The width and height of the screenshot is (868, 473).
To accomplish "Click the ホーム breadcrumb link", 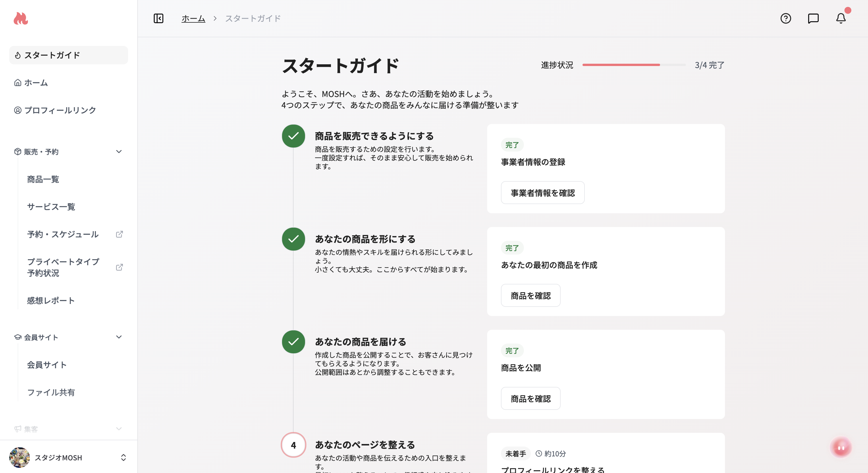I will 193,19.
